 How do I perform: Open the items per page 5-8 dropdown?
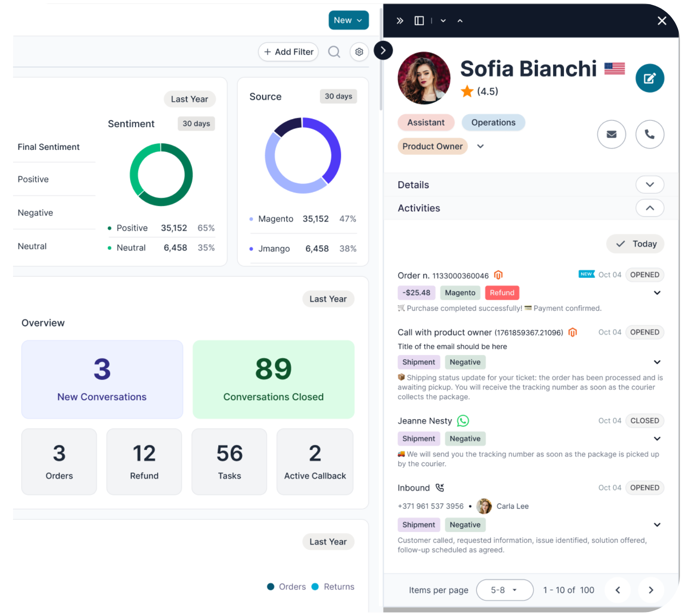505,590
